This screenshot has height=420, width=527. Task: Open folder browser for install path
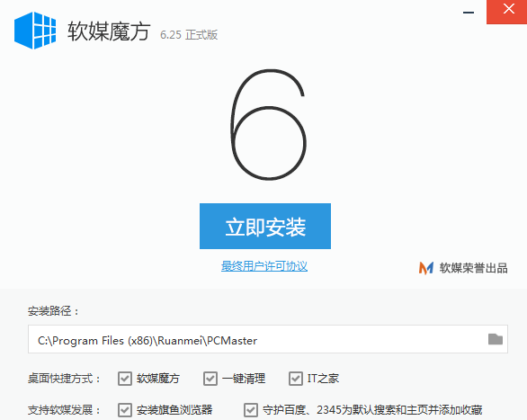tap(495, 339)
